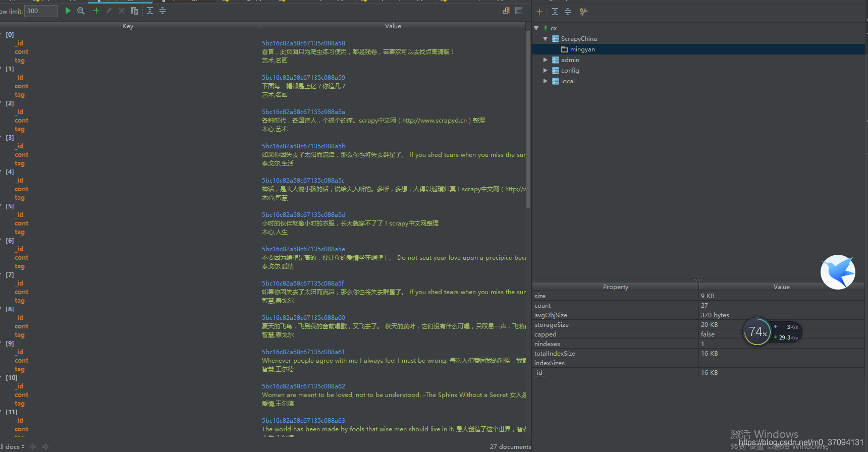Click the row limit input field

coord(40,11)
